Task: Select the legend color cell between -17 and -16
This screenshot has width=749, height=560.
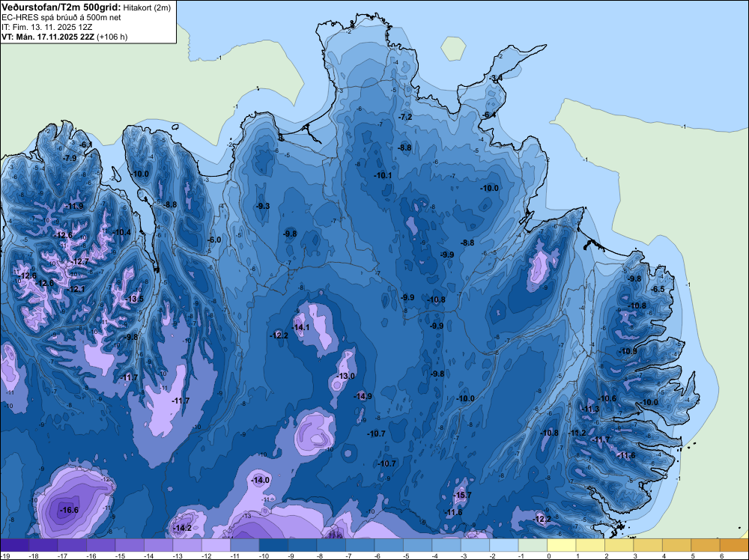Action: (x=72, y=545)
